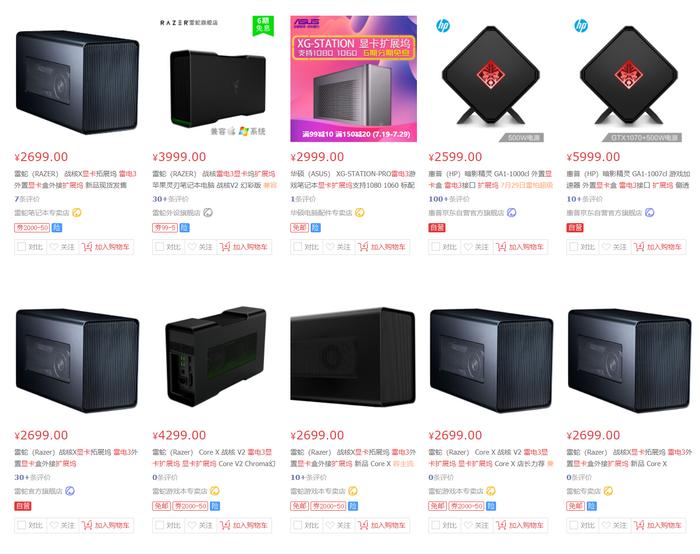
Task: Click the 自营 tag under ¥5999 HP item
Action: click(x=575, y=228)
